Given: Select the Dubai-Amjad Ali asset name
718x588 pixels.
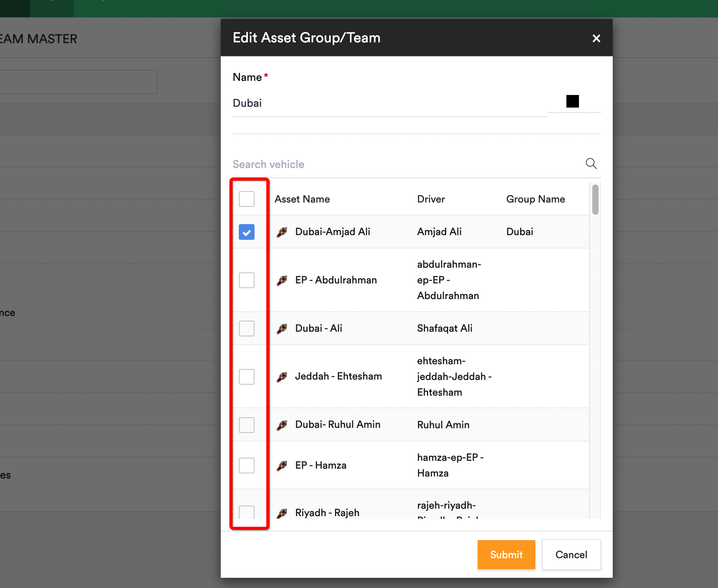Looking at the screenshot, I should pyautogui.click(x=333, y=232).
